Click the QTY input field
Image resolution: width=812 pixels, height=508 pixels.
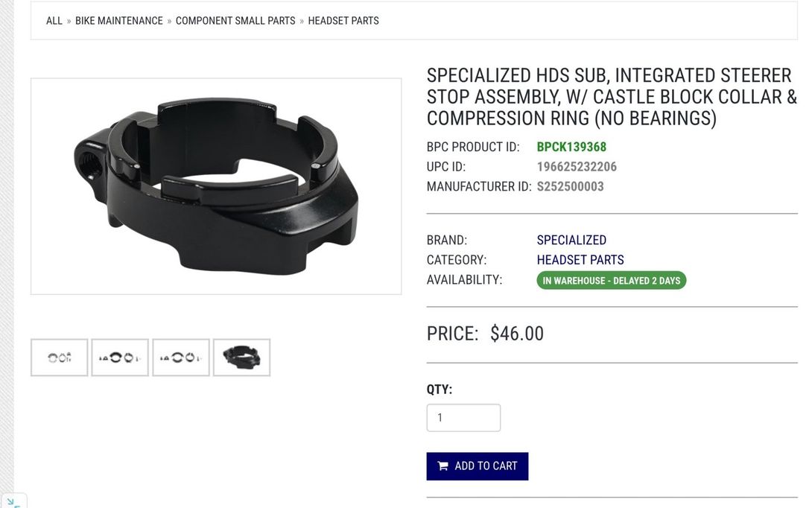(463, 418)
